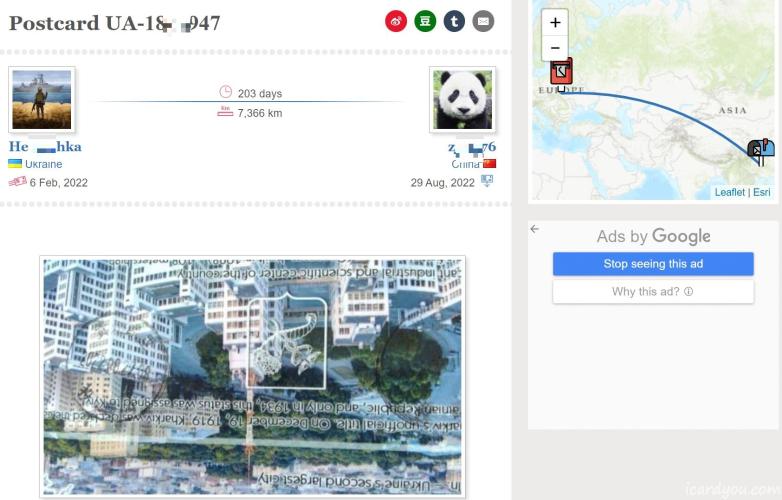Click Stop seeing this ad button
This screenshot has height=500, width=782.
point(653,264)
